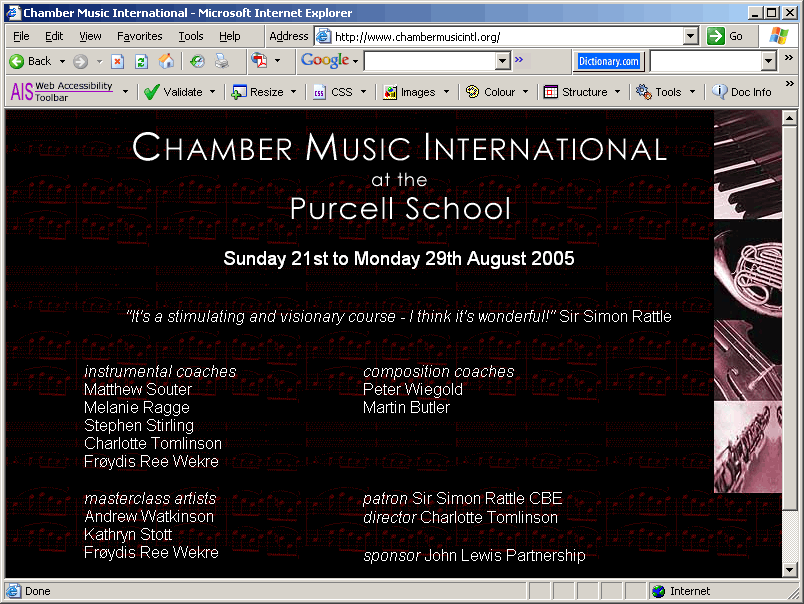Click the Structure toolbar icon
Viewport: 804px width, 604px height.
tap(551, 92)
